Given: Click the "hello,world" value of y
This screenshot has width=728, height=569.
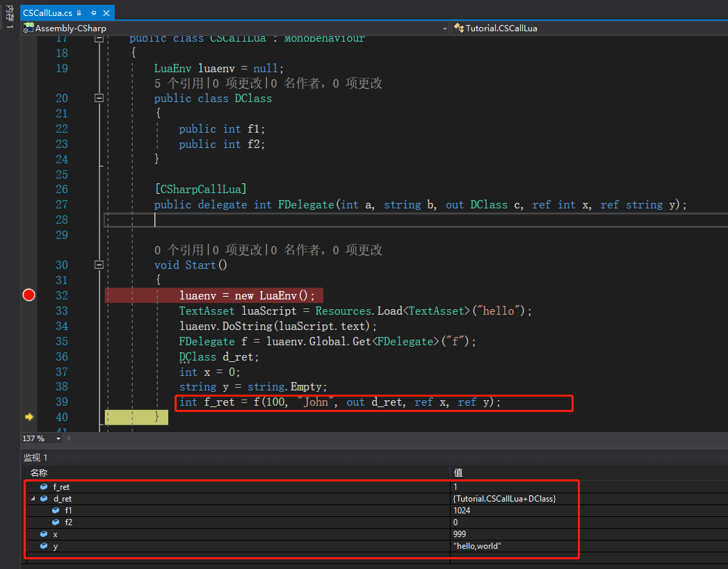Looking at the screenshot, I should pyautogui.click(x=477, y=546).
